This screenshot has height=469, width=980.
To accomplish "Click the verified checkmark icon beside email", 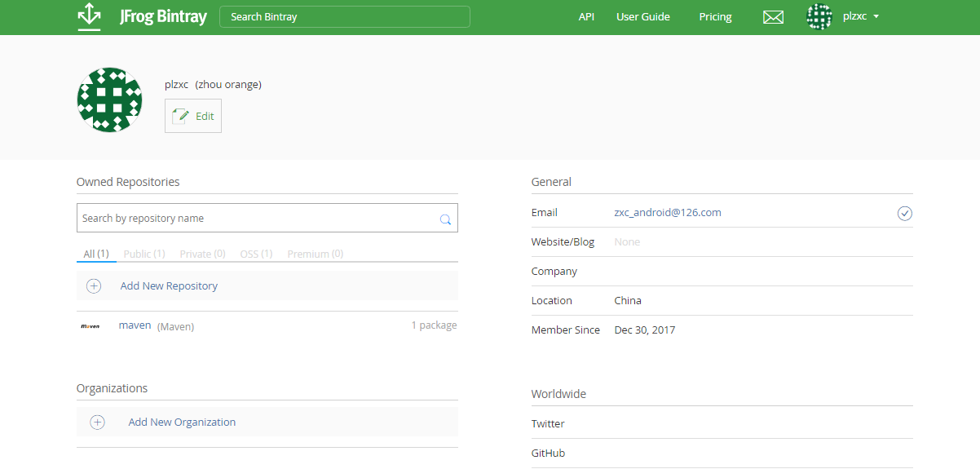I will (x=904, y=213).
